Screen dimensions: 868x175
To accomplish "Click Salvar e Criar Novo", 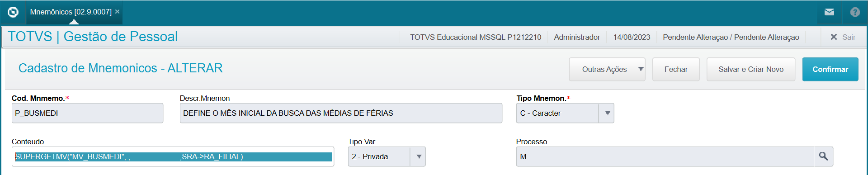I will coord(751,69).
